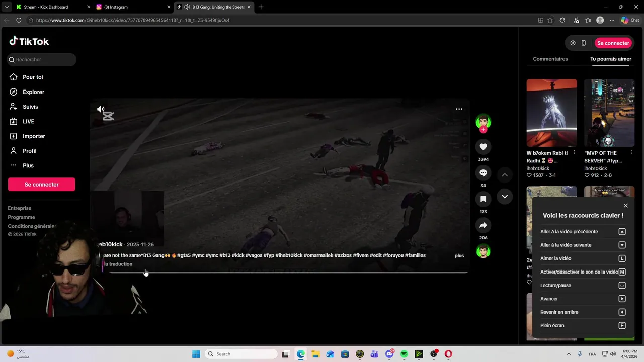Click the top-right Se connecter button
The image size is (644, 362).
pos(613,43)
